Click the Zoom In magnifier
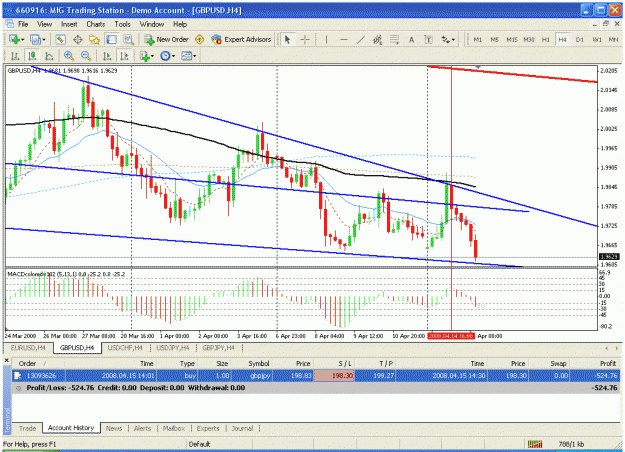The image size is (625, 452). click(69, 56)
